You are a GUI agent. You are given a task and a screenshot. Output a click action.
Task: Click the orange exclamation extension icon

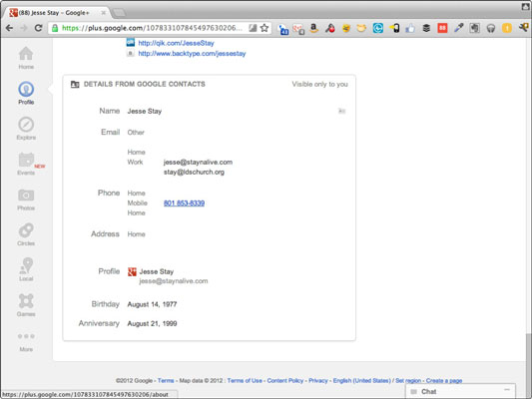point(507,28)
